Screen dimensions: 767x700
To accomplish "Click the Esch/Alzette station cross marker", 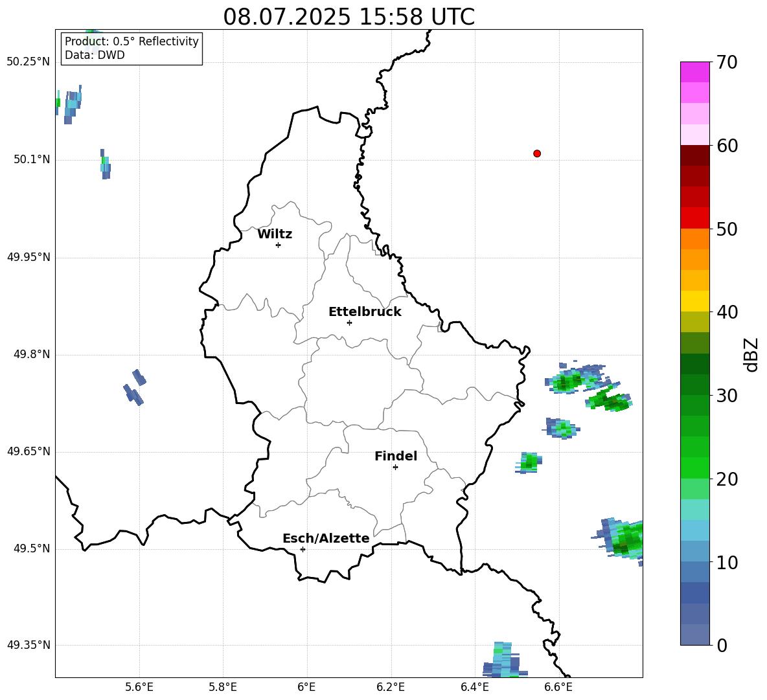I will pos(303,549).
